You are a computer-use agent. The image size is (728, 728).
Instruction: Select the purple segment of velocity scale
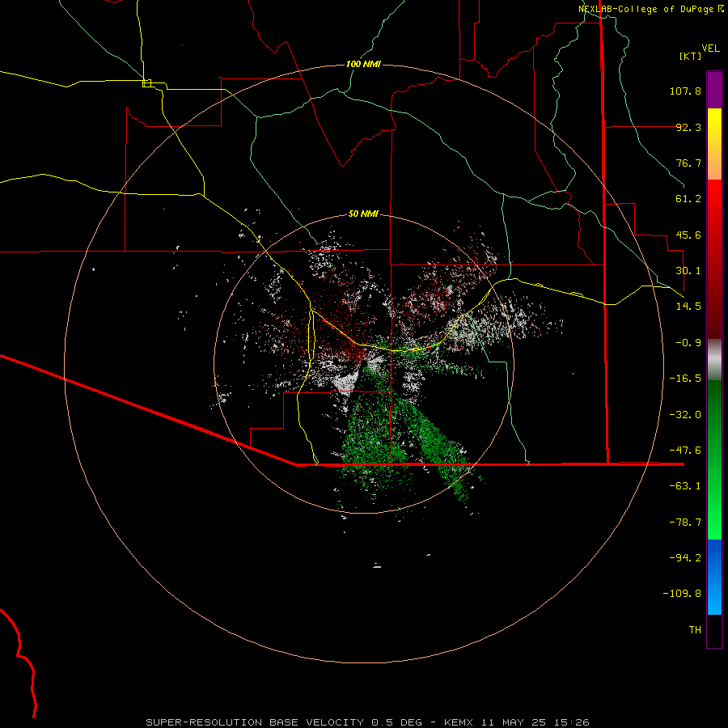tap(714, 90)
